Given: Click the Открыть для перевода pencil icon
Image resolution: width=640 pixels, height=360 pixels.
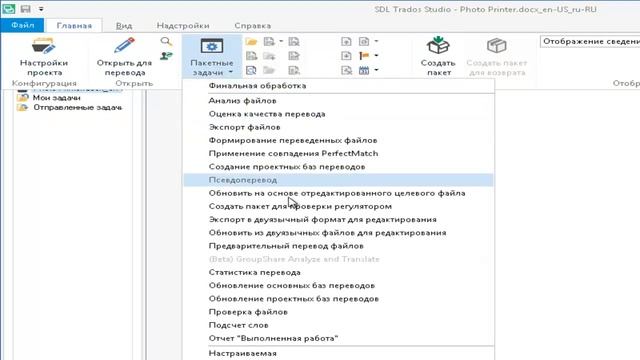Looking at the screenshot, I should pos(124,45).
